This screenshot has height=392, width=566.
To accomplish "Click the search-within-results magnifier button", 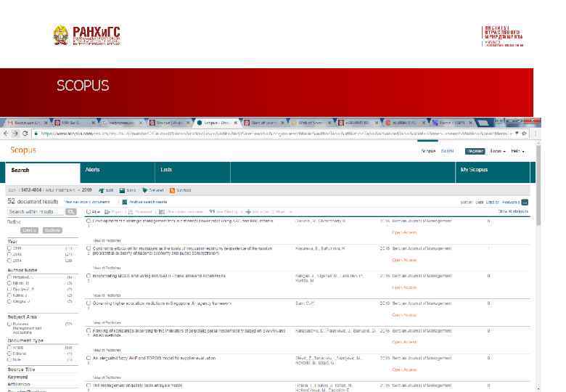I will (71, 212).
